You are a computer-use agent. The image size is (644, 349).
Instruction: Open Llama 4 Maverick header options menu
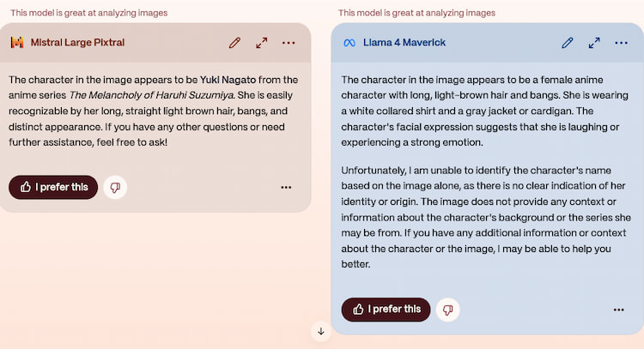point(621,43)
